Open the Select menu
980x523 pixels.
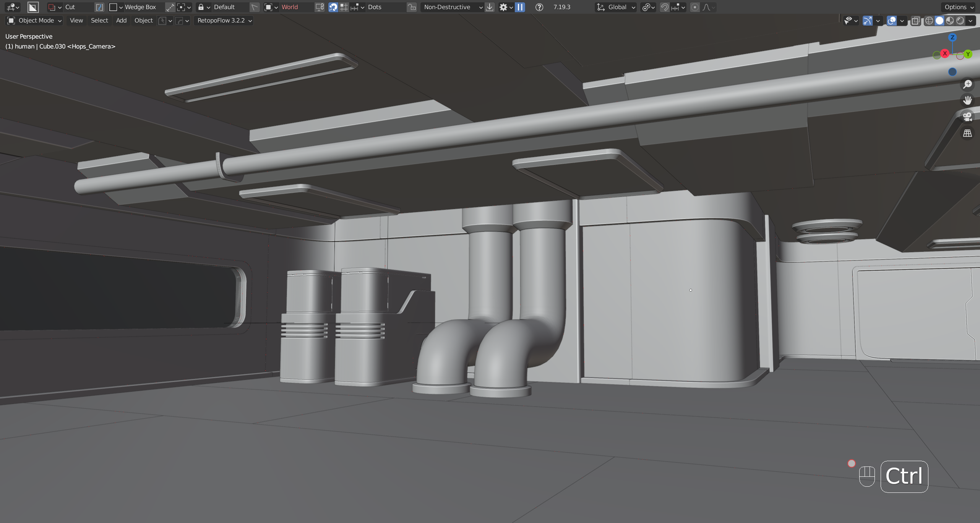point(99,21)
